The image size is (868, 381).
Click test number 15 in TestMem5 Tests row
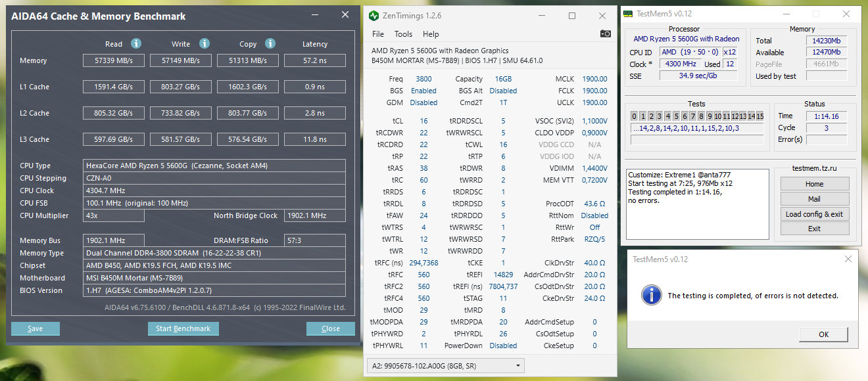[759, 116]
